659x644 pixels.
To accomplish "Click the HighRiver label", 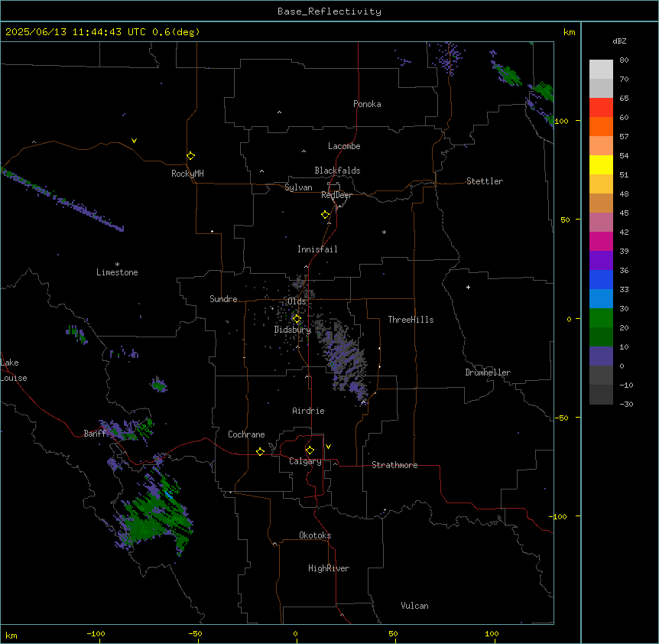I will [x=329, y=568].
